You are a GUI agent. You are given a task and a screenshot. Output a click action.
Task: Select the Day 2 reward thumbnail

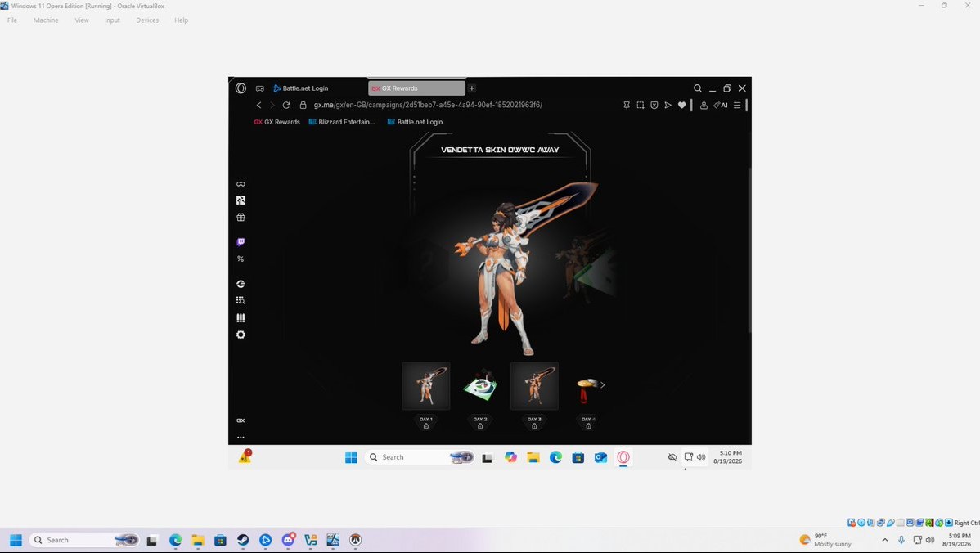coord(480,385)
